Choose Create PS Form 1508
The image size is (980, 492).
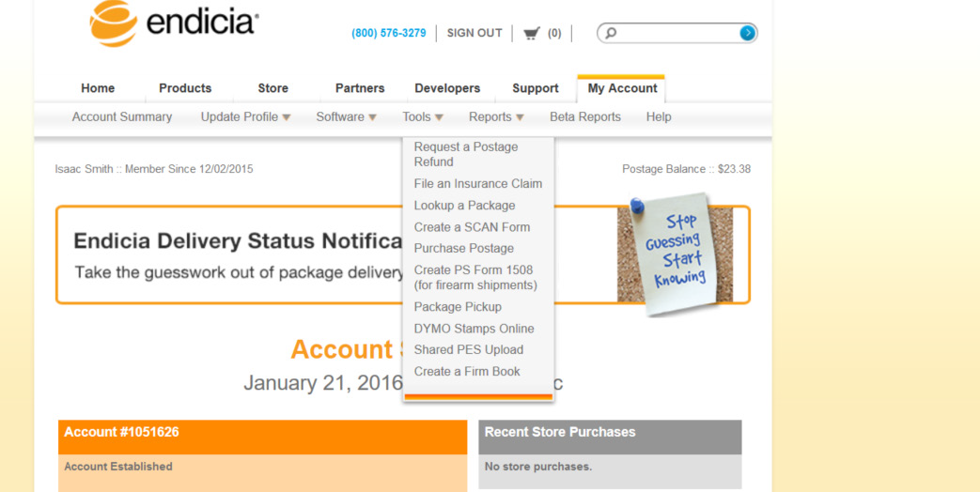click(x=475, y=278)
